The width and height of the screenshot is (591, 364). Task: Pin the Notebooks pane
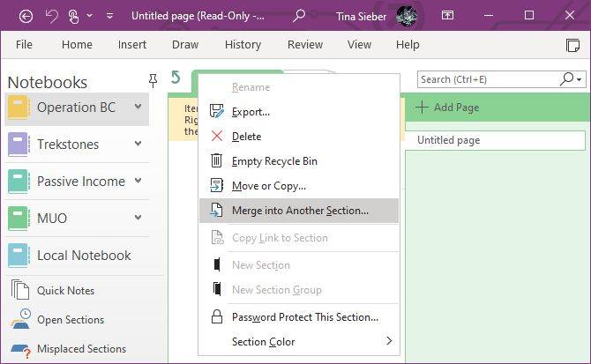153,80
